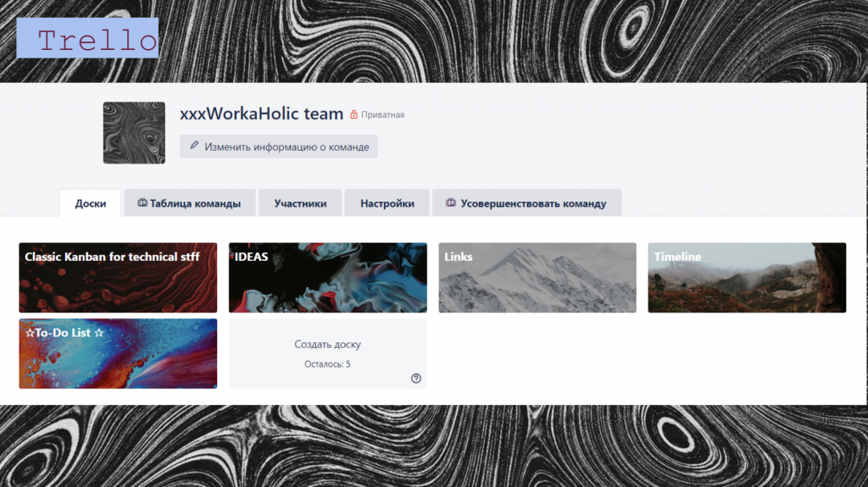The height and width of the screenshot is (487, 868).
Task: Click the pencil edit icon
Action: click(x=194, y=146)
